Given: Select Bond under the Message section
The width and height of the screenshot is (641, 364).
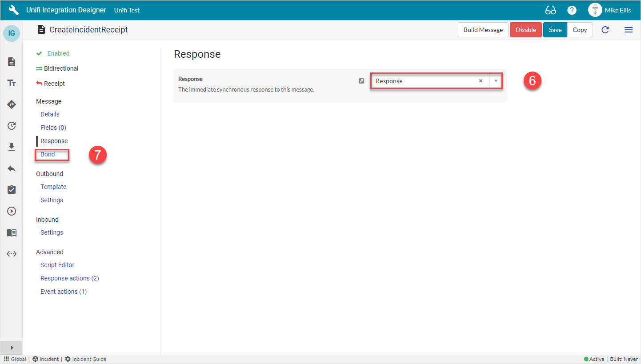Looking at the screenshot, I should point(47,154).
